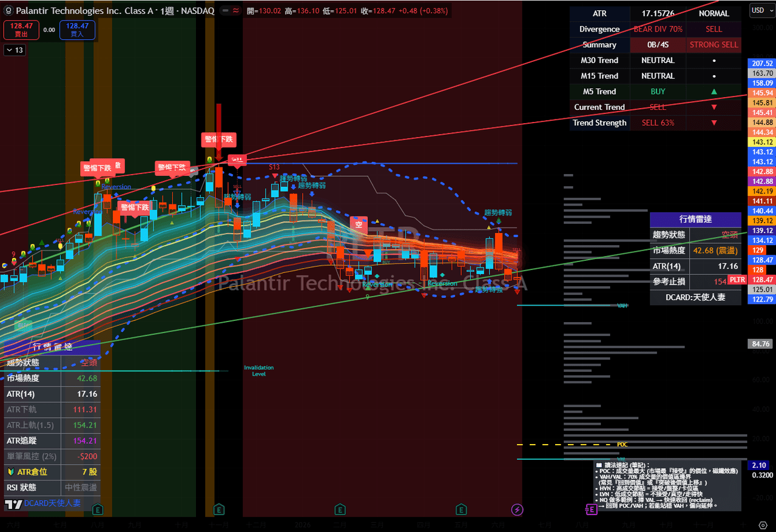The image size is (776, 532).
Task: Click the TradingView logo icon
Action: tap(13, 504)
